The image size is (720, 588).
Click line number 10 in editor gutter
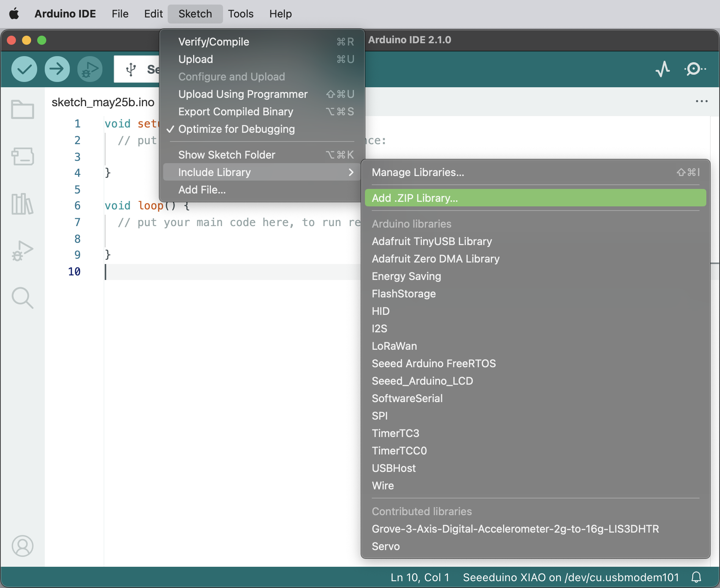click(74, 272)
